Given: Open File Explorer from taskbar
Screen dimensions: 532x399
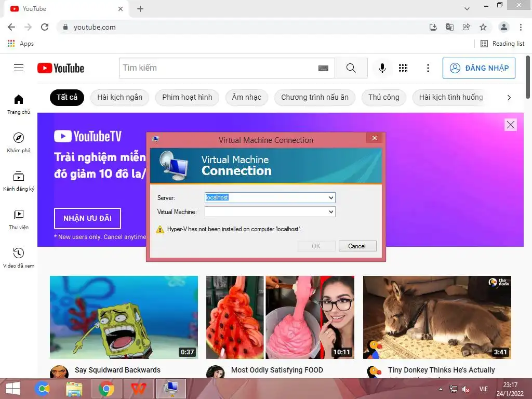Looking at the screenshot, I should (x=74, y=389).
